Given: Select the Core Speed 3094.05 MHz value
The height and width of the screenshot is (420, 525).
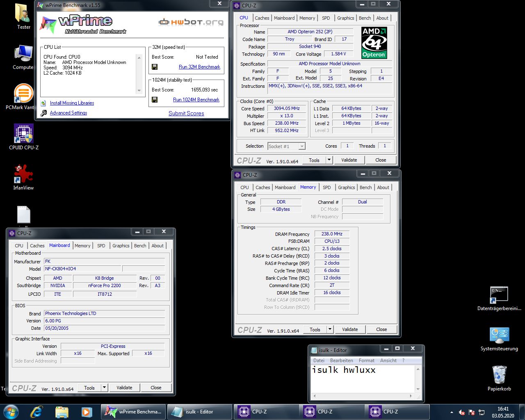Looking at the screenshot, I should click(287, 109).
